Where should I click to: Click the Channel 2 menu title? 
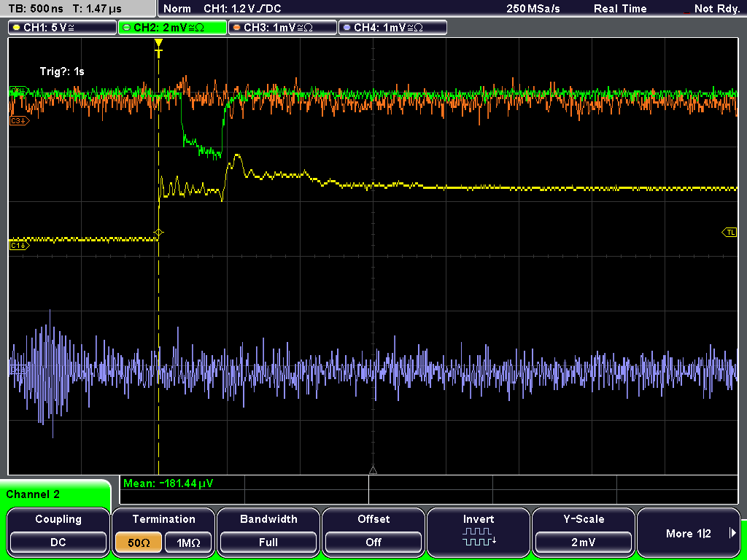point(33,494)
